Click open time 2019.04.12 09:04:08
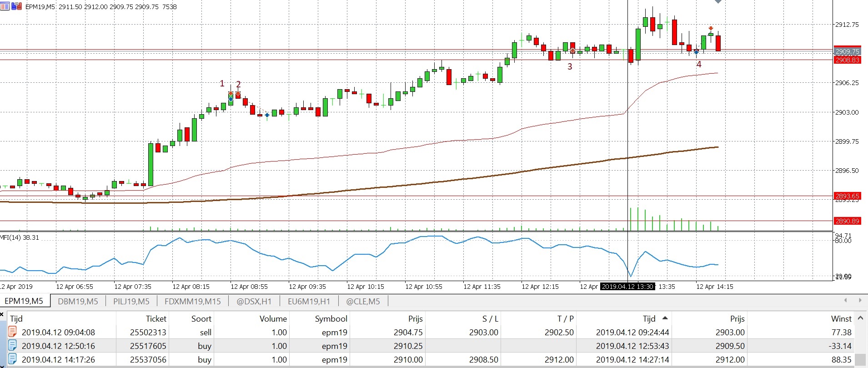868x368 pixels. tap(58, 333)
